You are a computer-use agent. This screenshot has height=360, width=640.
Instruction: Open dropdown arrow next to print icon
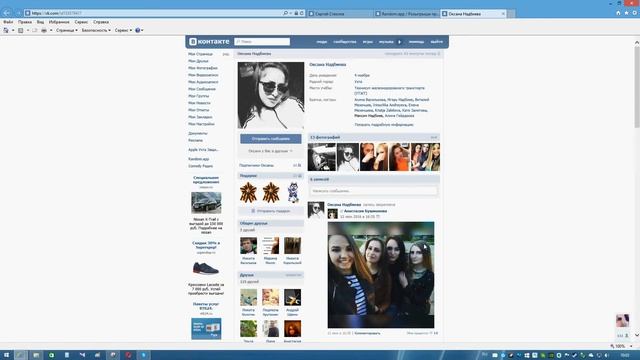pos(51,30)
